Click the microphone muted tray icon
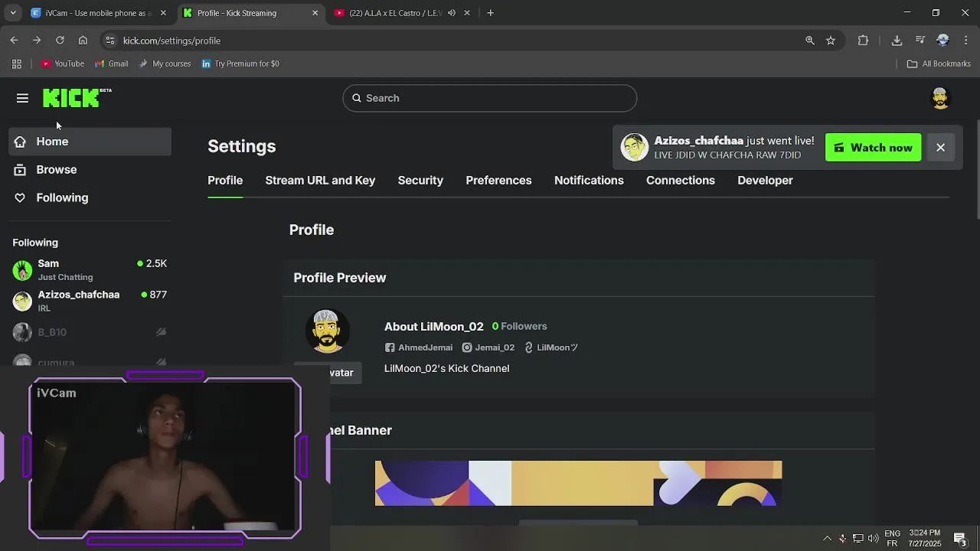 [x=842, y=538]
